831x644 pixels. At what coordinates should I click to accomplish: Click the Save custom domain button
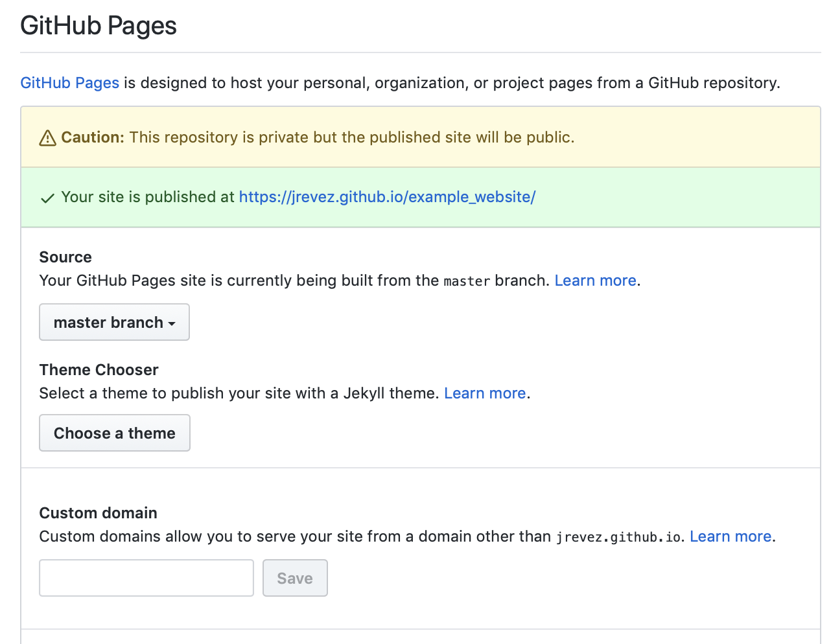point(295,578)
